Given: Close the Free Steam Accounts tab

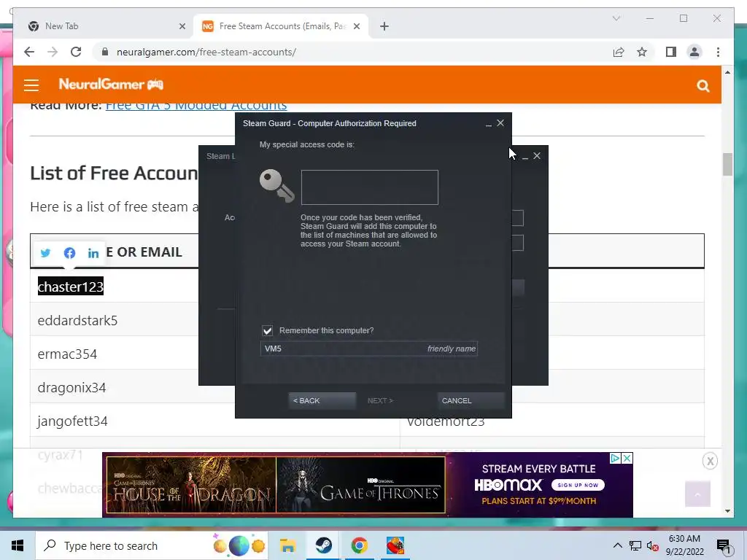Looking at the screenshot, I should [x=356, y=26].
